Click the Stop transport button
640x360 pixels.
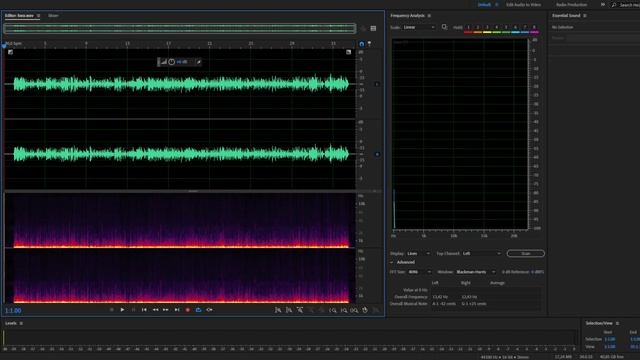(111, 310)
